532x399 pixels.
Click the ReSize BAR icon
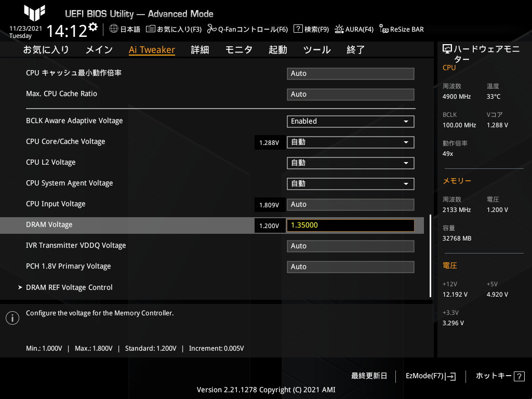[x=384, y=29]
